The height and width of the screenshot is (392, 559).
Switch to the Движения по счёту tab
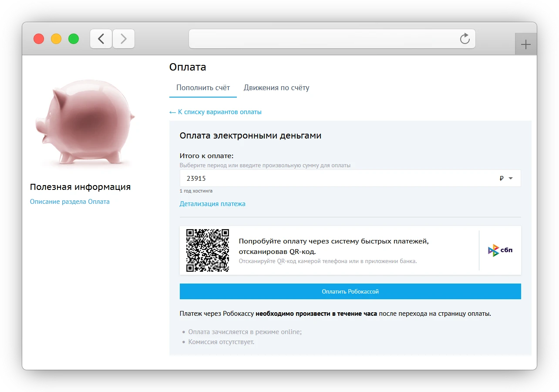pos(276,88)
